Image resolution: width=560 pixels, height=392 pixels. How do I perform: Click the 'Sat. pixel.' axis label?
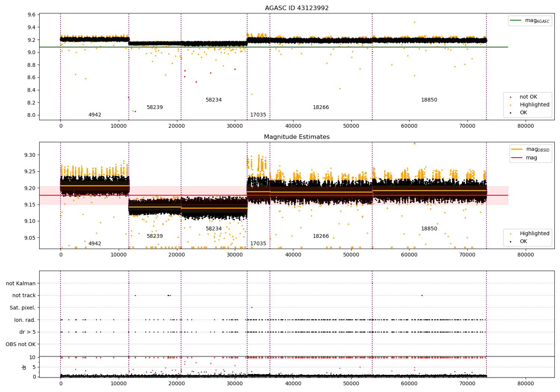(x=23, y=308)
